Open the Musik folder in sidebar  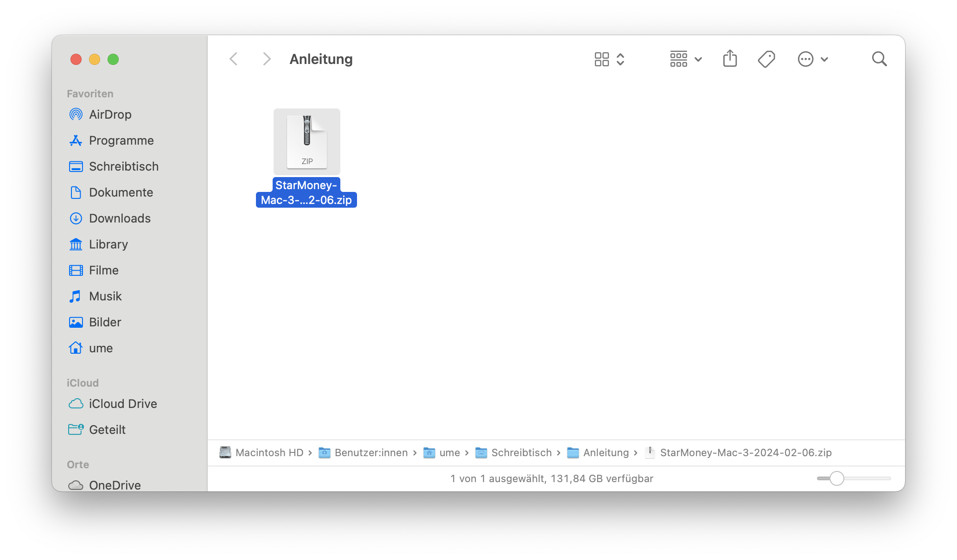tap(105, 296)
